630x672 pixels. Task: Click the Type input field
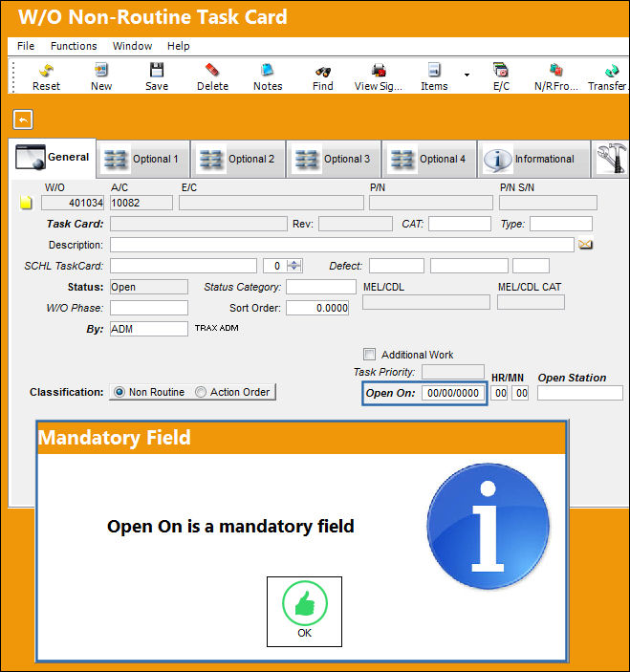click(561, 224)
